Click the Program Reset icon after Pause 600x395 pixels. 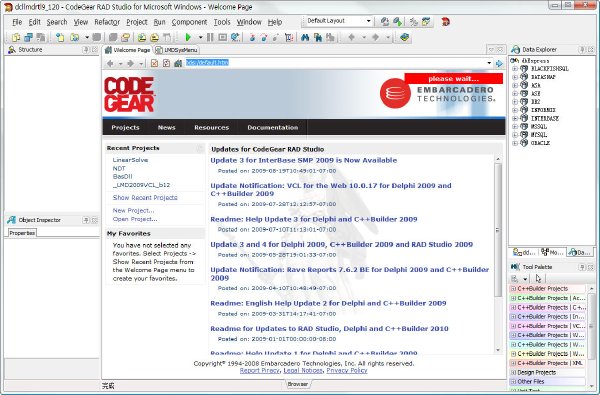pyautogui.click(x=222, y=37)
